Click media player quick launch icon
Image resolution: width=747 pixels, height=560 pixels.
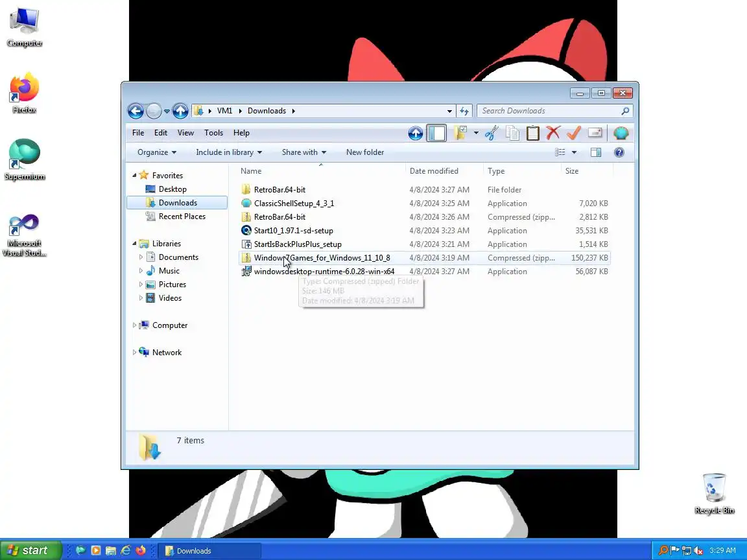(x=96, y=550)
